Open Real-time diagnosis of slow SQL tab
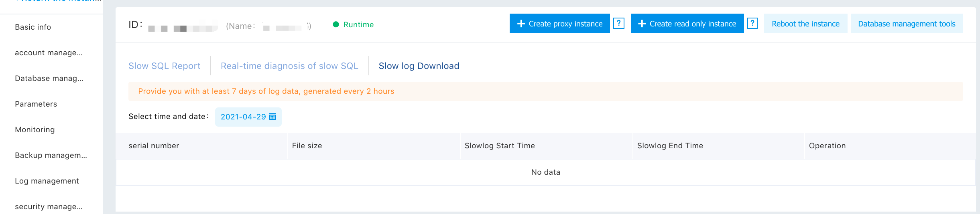The height and width of the screenshot is (214, 980). 289,66
